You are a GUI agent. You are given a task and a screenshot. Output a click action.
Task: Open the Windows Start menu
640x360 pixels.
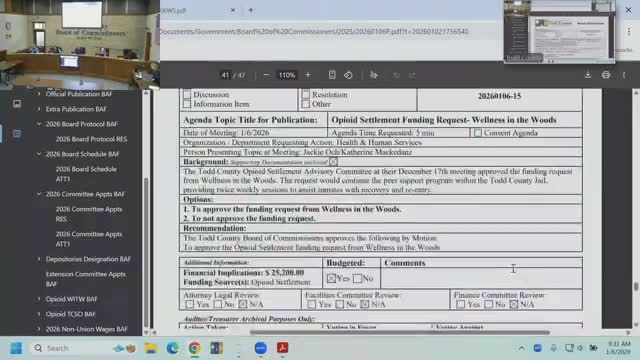16,348
